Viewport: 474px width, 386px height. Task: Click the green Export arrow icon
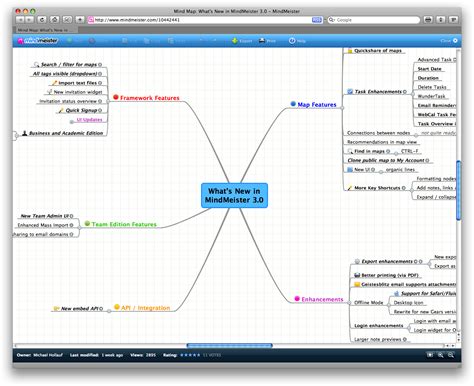click(x=235, y=41)
